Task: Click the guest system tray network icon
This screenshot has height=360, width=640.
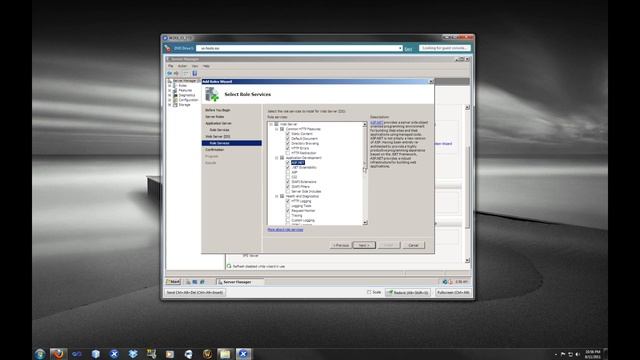Action: 445,282
